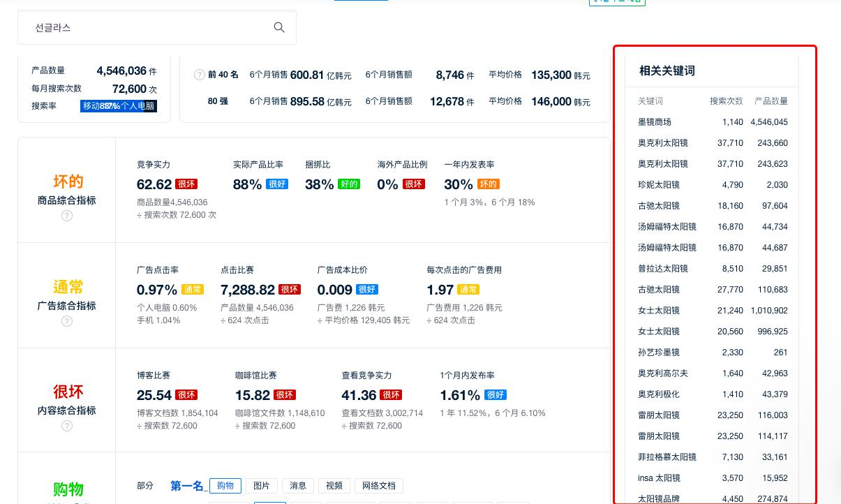The image size is (841, 504).
Task: Click the average price 146,000 韩元
Action: pyautogui.click(x=560, y=101)
